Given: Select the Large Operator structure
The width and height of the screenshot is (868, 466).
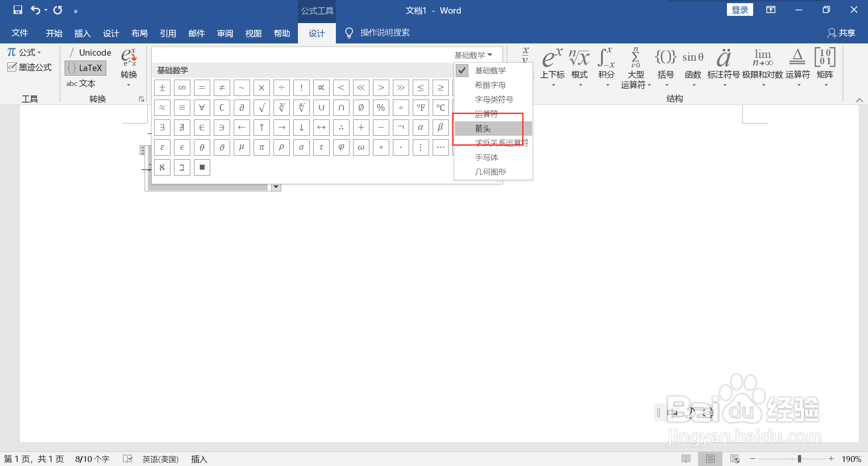Looking at the screenshot, I should [x=635, y=63].
